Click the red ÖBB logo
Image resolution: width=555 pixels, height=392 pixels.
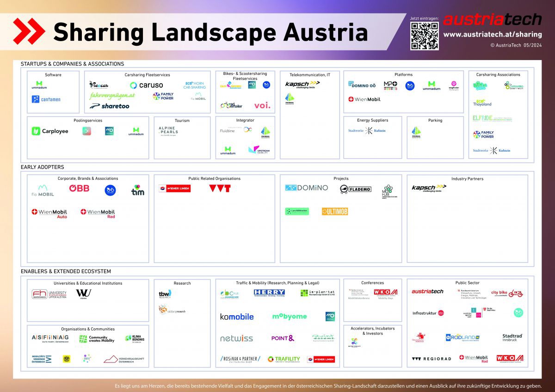click(79, 189)
